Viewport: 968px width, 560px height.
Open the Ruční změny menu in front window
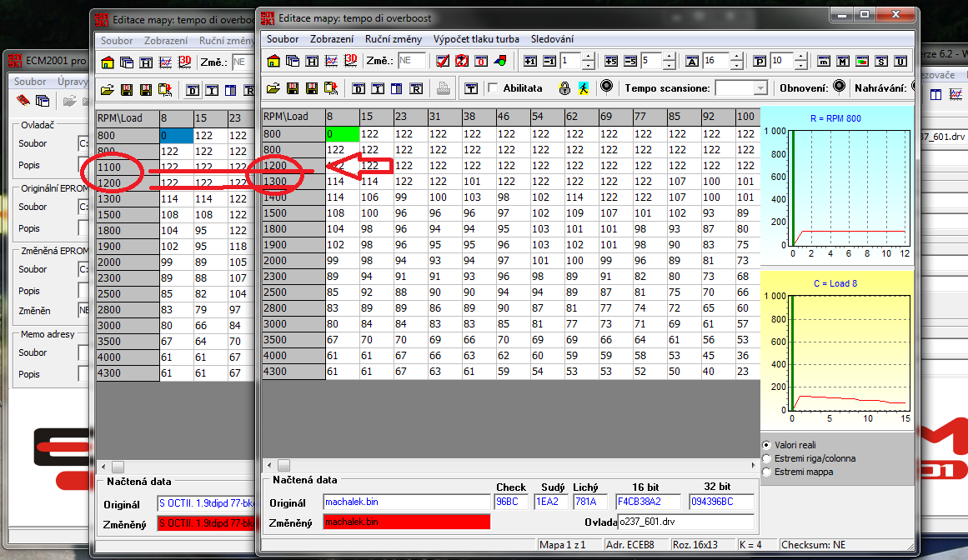(x=394, y=39)
